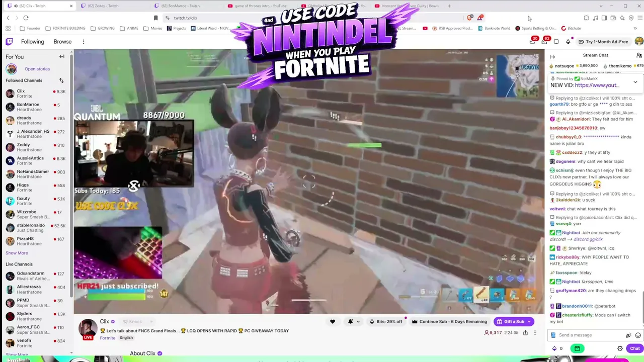This screenshot has width=644, height=362.
Task: Open Get Bits menu in top bar
Action: point(568,42)
